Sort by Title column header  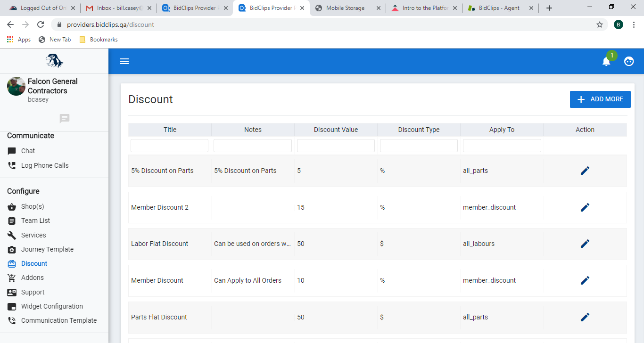tap(170, 130)
